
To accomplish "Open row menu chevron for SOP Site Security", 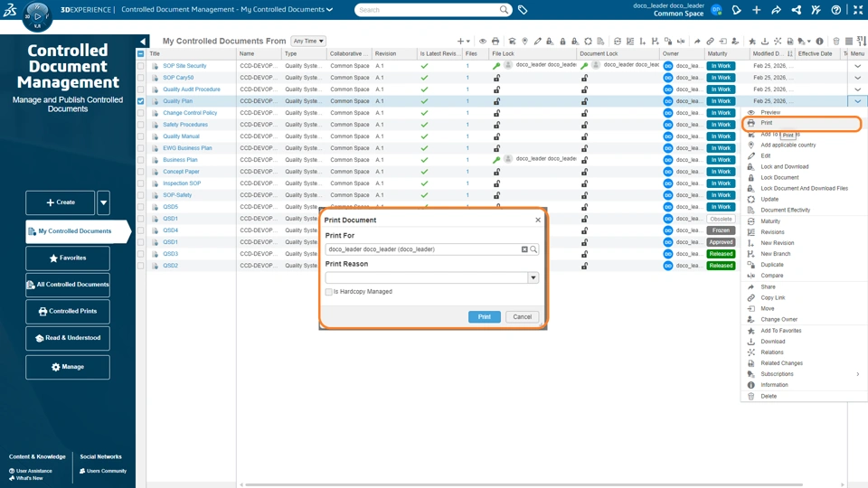I will [x=857, y=66].
